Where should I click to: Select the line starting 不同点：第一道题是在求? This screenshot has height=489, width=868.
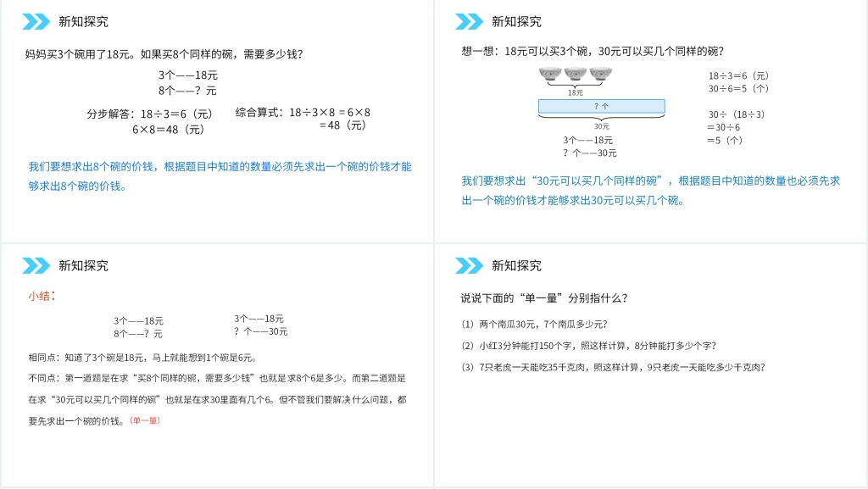point(217,378)
